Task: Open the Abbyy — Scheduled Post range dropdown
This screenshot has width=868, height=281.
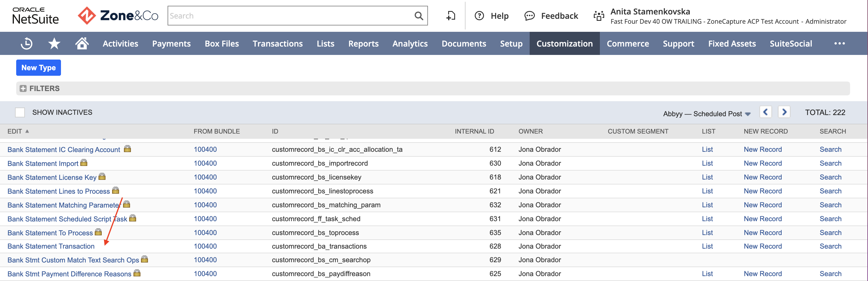Action: click(x=706, y=114)
